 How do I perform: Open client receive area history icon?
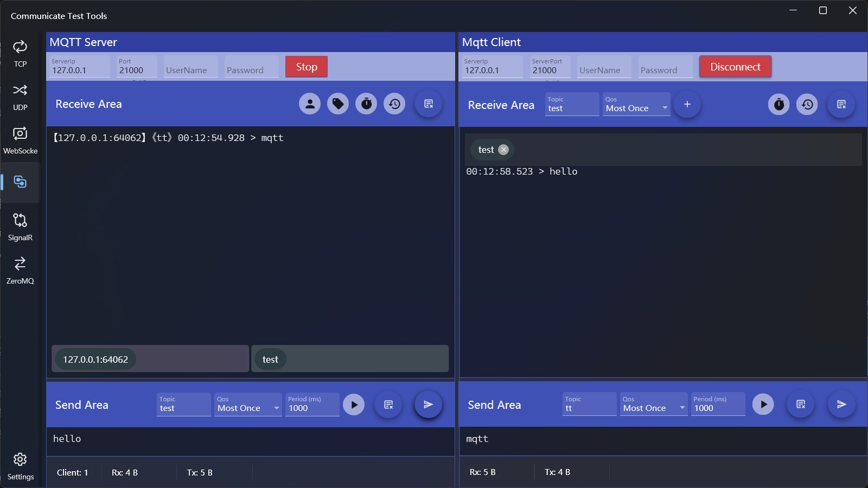(807, 104)
